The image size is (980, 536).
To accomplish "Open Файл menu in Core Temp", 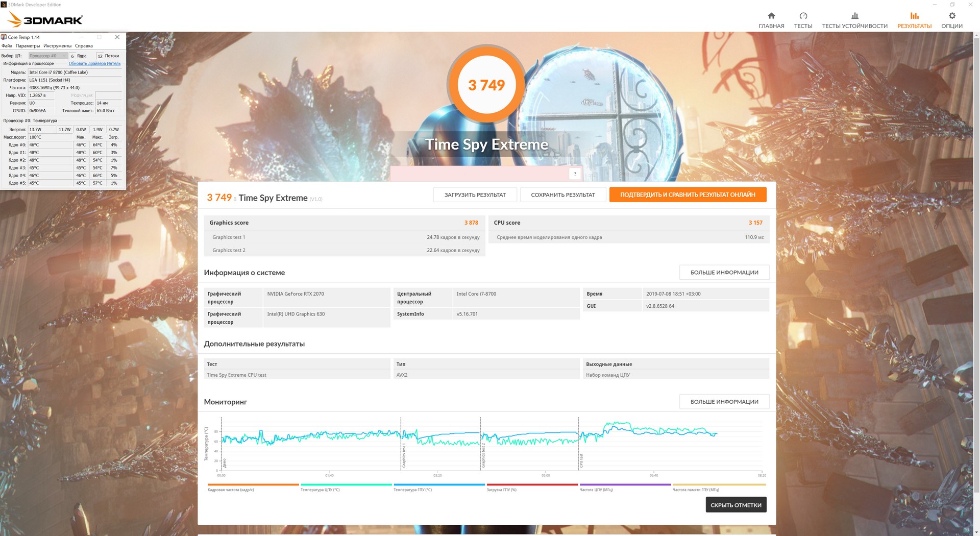I will click(x=7, y=46).
